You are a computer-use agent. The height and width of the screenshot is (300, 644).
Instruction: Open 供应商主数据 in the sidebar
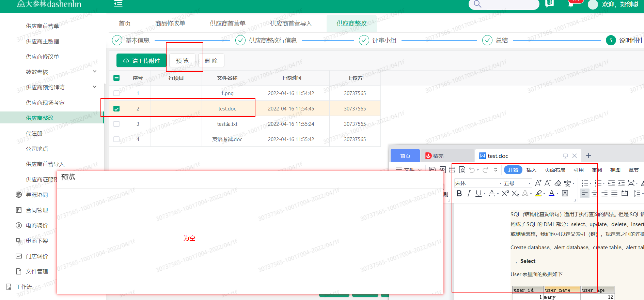43,41
